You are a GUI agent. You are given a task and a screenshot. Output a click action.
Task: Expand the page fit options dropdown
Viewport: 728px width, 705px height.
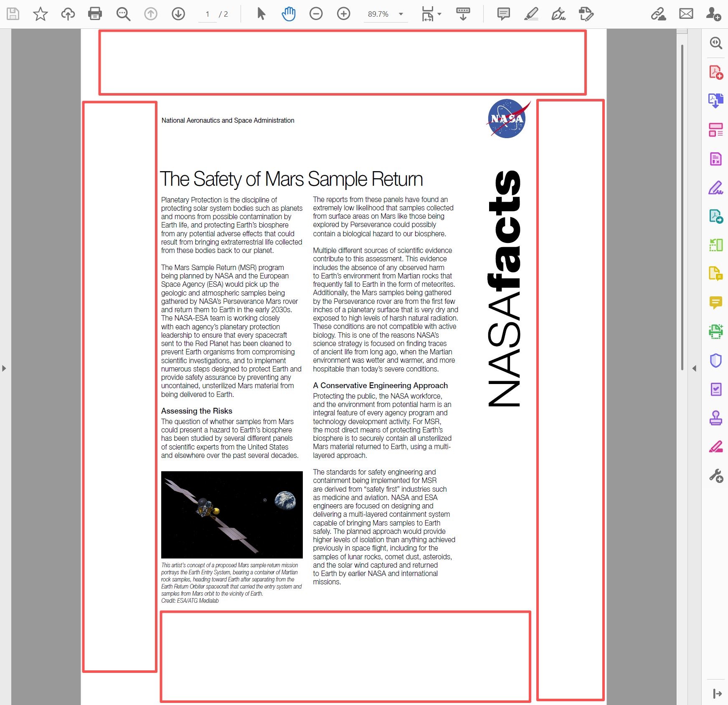coord(439,14)
